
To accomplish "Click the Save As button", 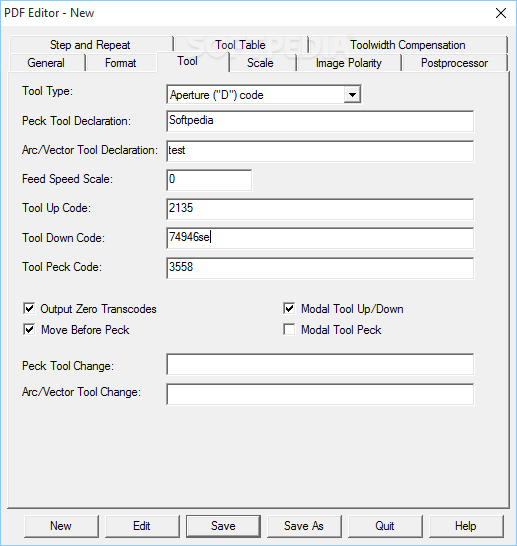I will click(x=304, y=526).
